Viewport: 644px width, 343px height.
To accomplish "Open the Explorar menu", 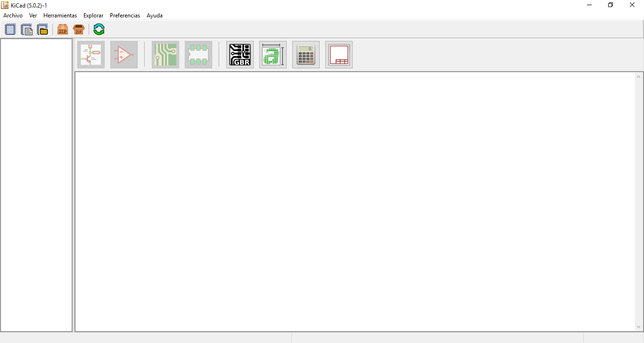I will coord(93,16).
